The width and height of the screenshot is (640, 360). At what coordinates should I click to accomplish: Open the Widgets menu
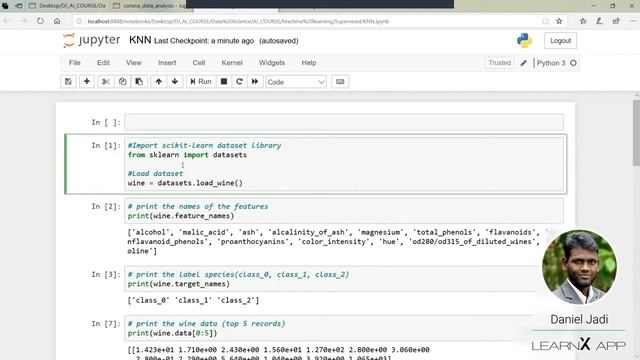click(272, 63)
